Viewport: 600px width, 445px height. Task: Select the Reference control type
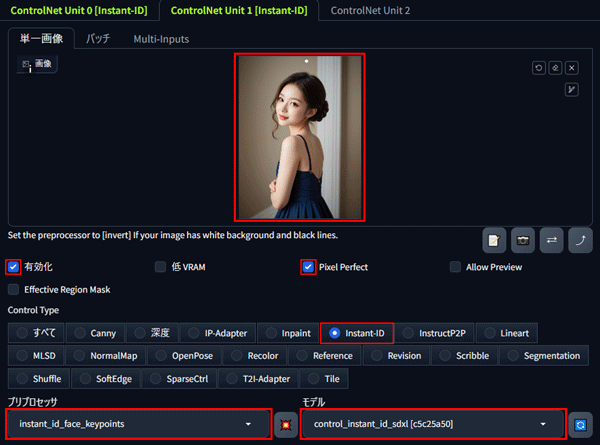click(325, 355)
